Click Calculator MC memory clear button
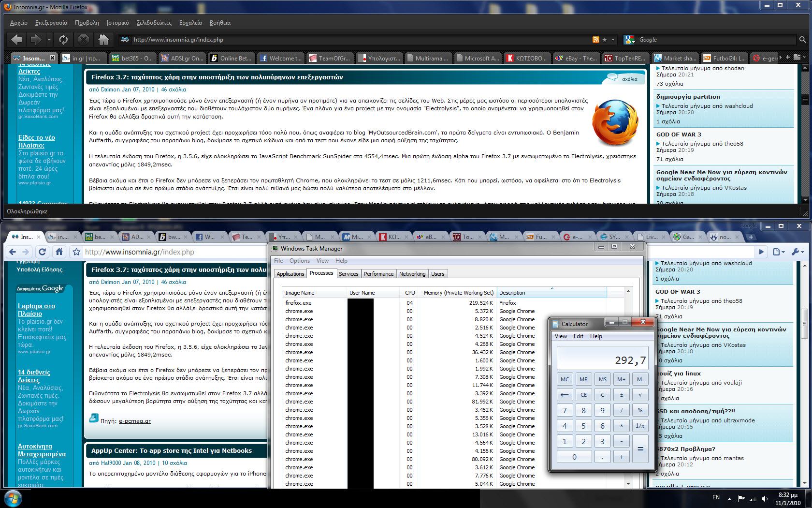The height and width of the screenshot is (508, 812). point(565,379)
